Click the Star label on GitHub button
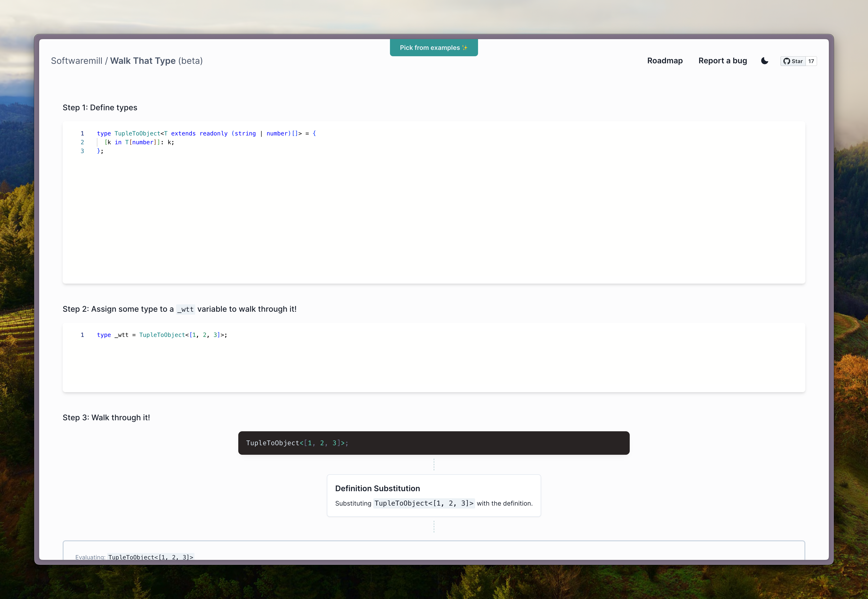Image resolution: width=868 pixels, height=599 pixels. tap(797, 61)
